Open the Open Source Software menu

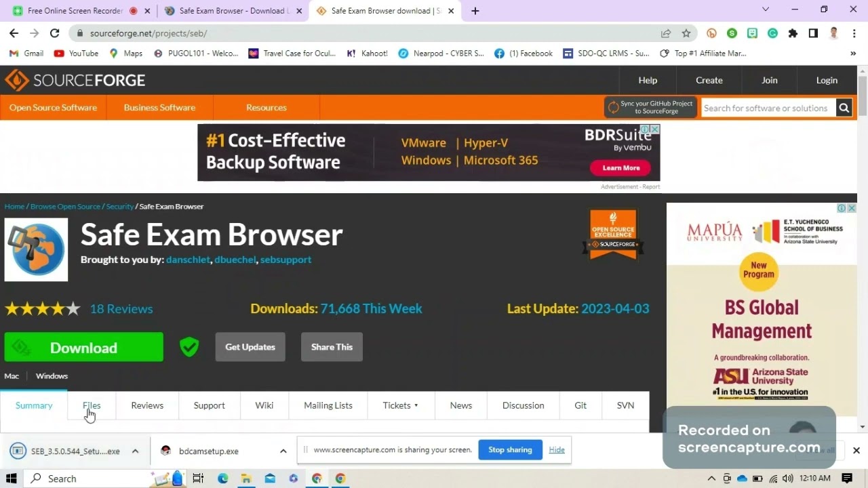click(x=53, y=108)
